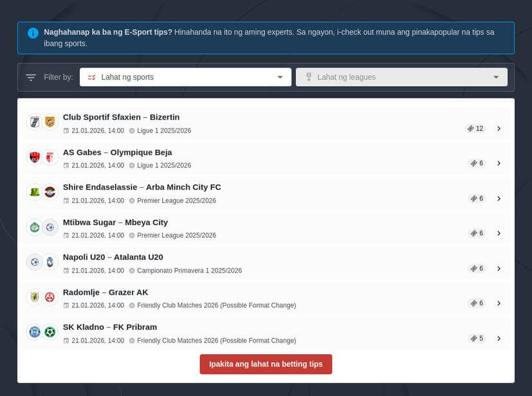The height and width of the screenshot is (396, 532).
Task: Click the AS Gabes team crest
Action: [34, 157]
